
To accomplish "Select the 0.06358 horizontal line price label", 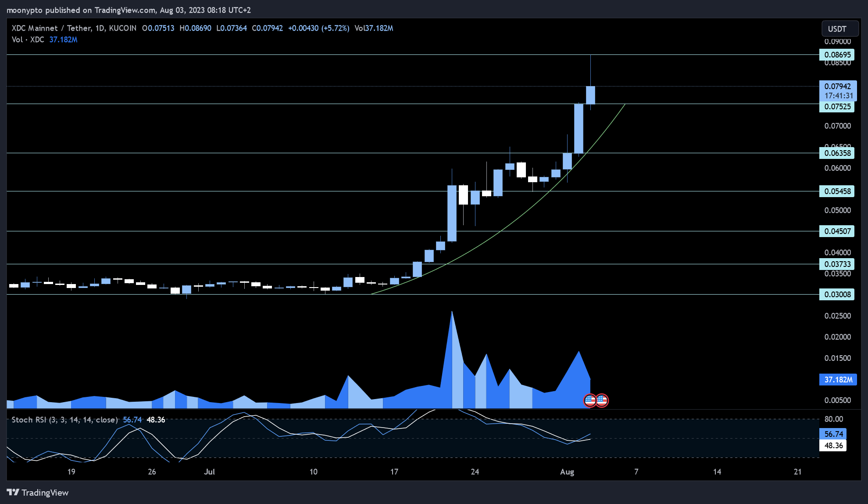I will coord(837,153).
